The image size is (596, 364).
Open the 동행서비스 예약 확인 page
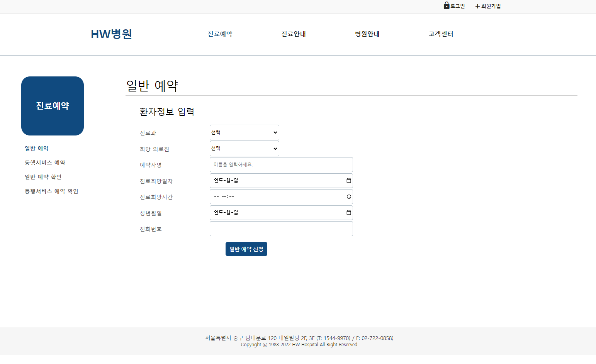tap(51, 191)
